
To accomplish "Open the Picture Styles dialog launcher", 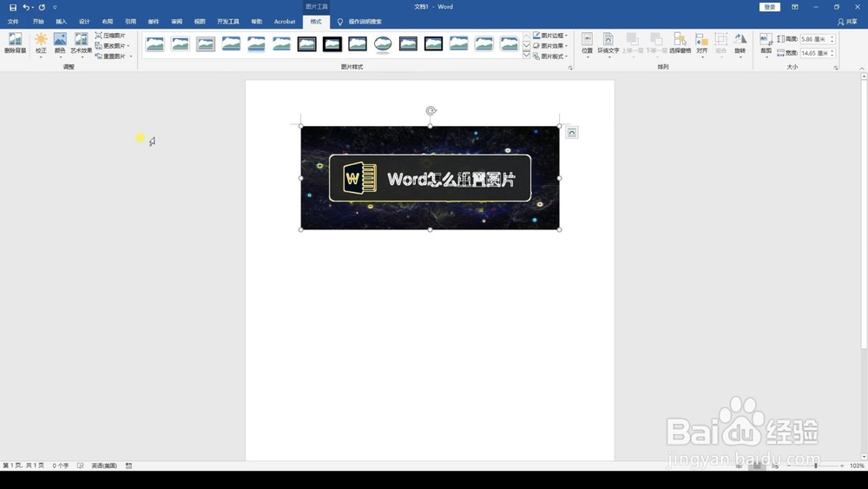I will (x=570, y=68).
